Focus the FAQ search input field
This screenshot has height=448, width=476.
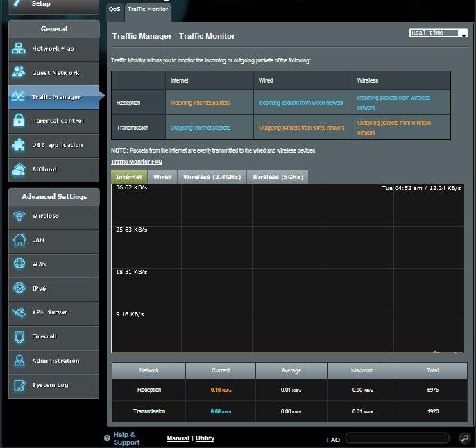(x=398, y=438)
